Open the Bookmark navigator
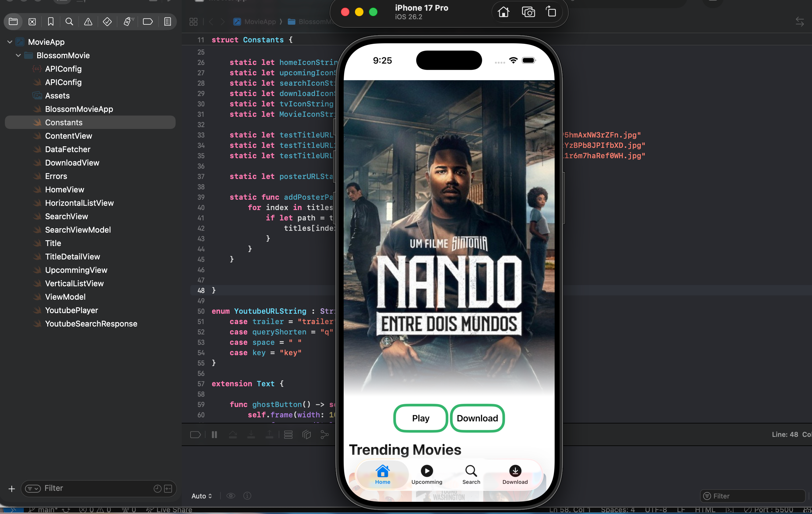Screen dimensions: 812x514 (51, 22)
